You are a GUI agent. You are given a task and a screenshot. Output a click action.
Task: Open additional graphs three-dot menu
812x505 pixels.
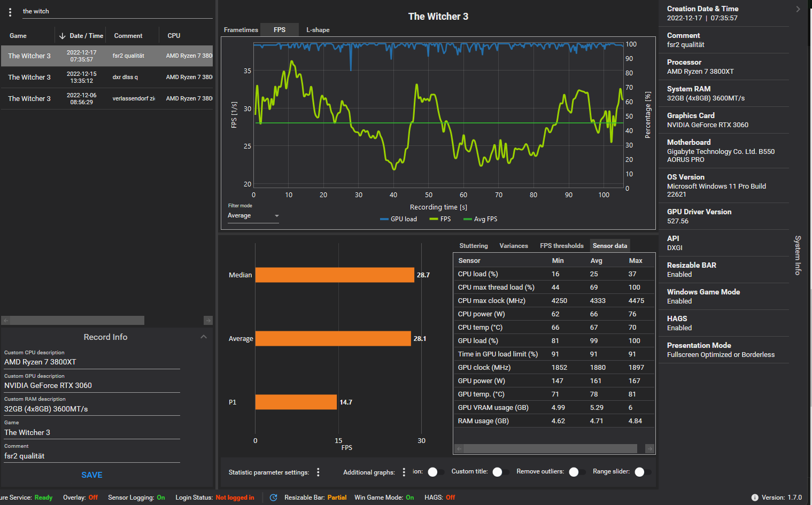[404, 472]
